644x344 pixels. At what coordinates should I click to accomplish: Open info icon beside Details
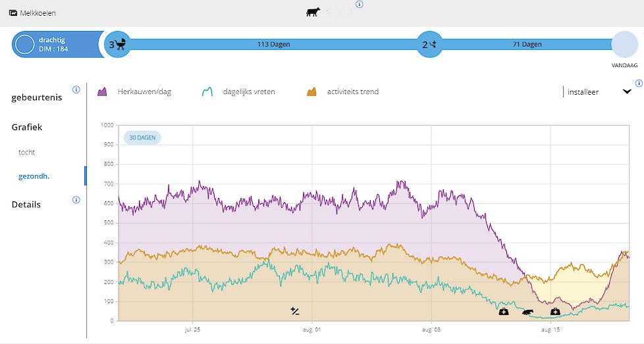point(76,199)
